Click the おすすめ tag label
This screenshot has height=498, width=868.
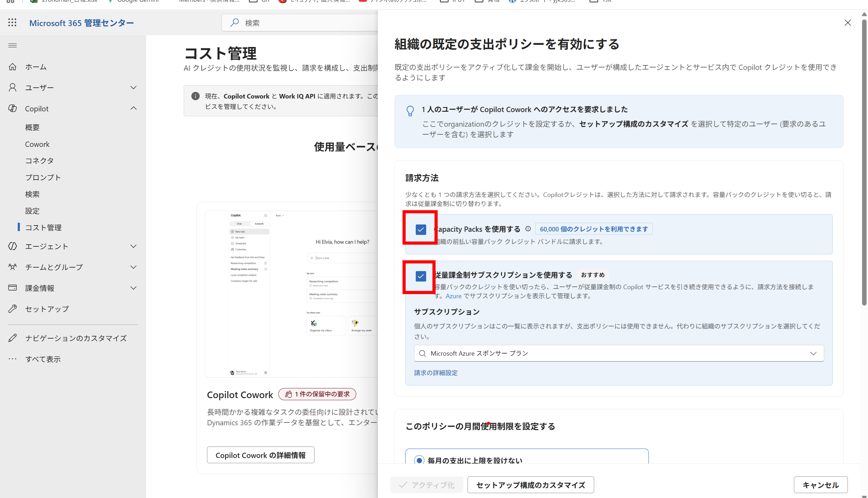point(593,275)
